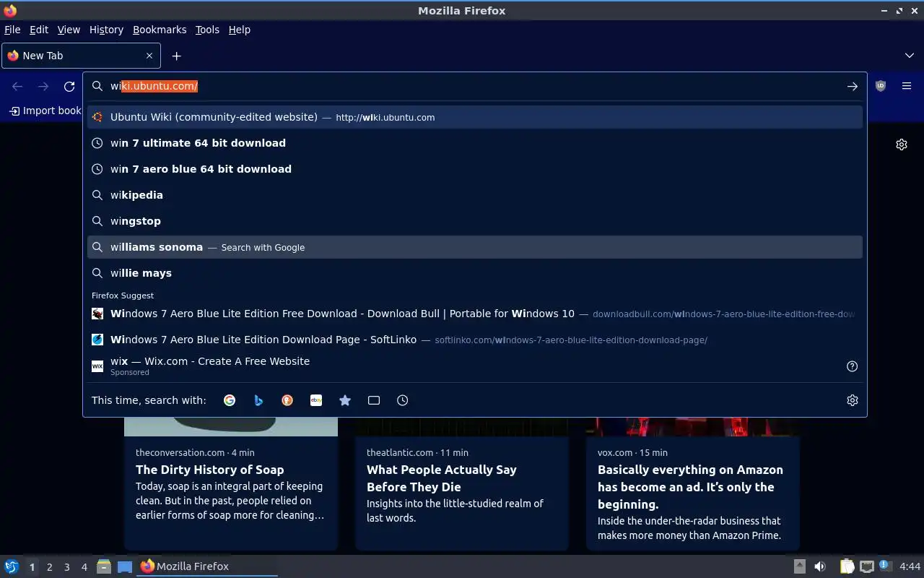This screenshot has height=578, width=924.
Task: Search with eBay one-off icon
Action: click(316, 400)
